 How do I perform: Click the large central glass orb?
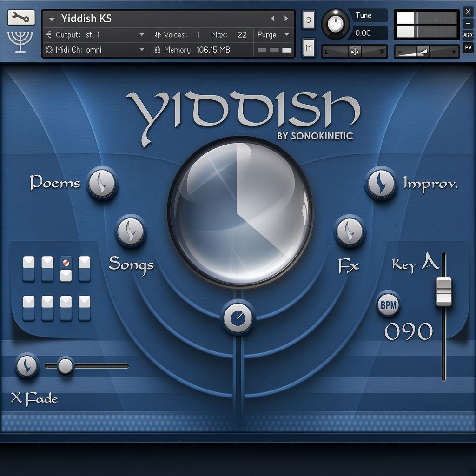click(240, 212)
